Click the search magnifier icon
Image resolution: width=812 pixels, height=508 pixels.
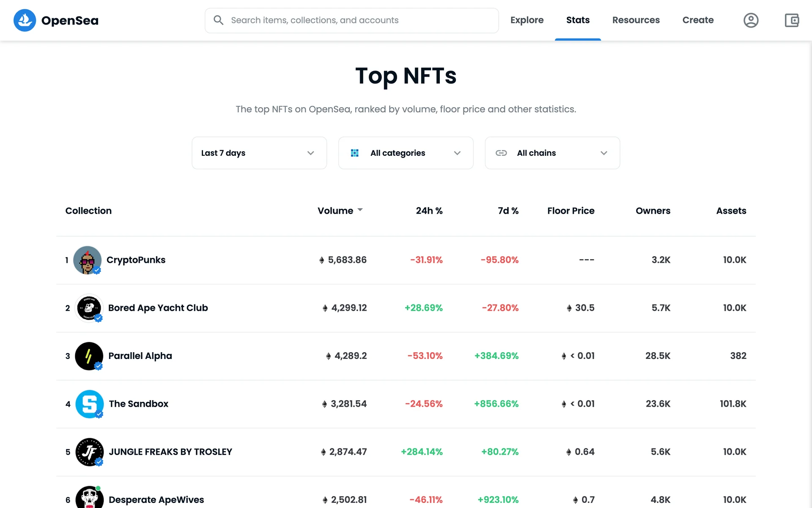pos(218,20)
